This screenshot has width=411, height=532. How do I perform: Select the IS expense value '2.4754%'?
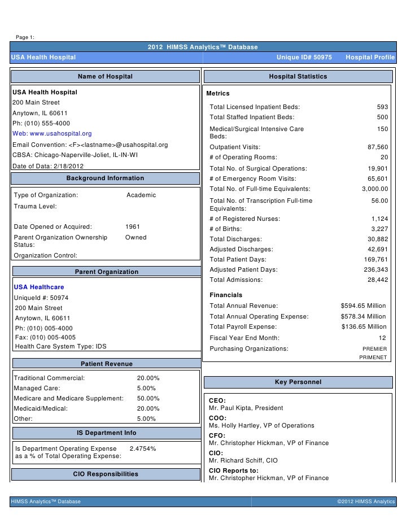143,448
